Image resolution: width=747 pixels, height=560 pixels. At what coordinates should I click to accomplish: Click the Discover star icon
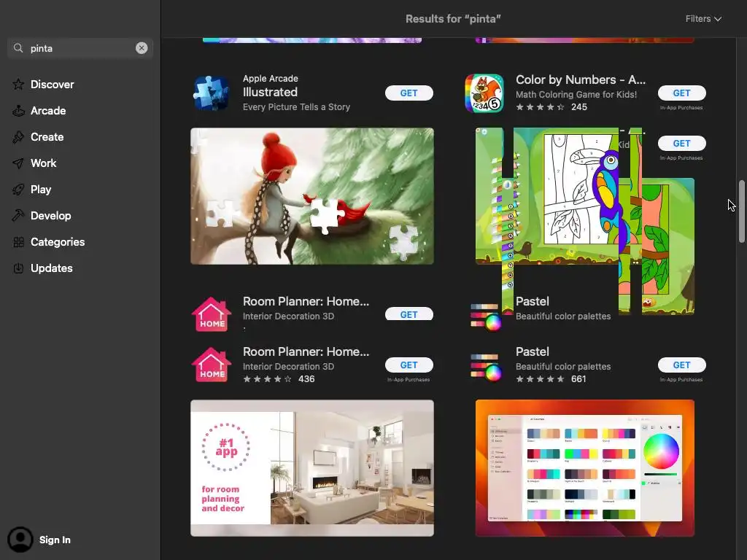18,85
